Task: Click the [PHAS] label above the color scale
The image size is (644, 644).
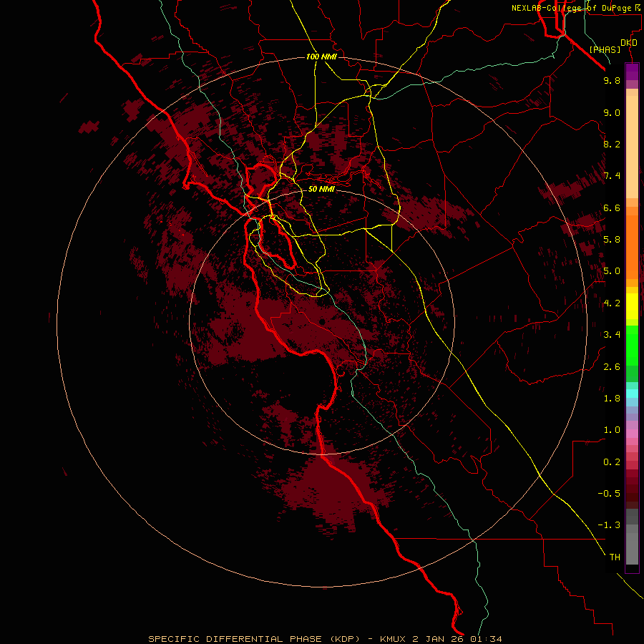Action: 605,50
